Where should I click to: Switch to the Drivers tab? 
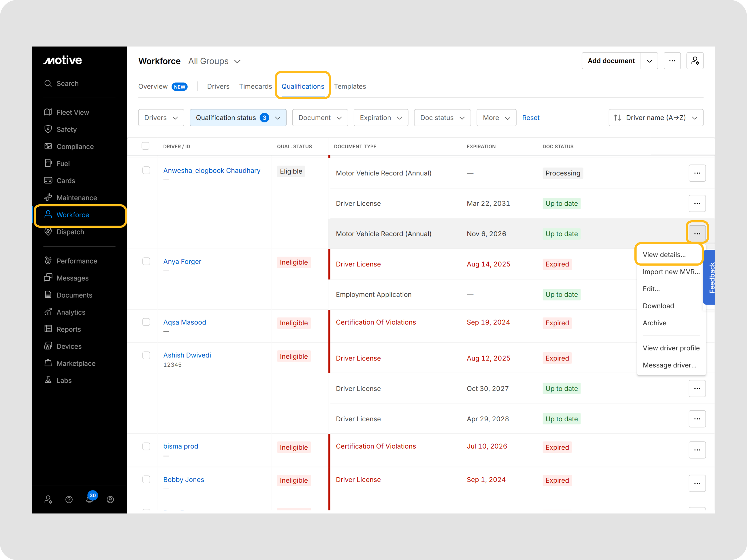(x=218, y=86)
